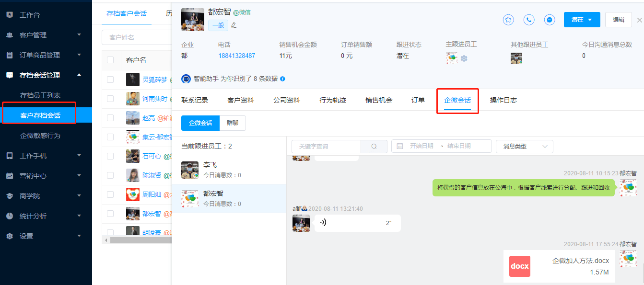644x285 pixels.
Task: Open the 企微加人方法.docx file icon
Action: point(519,266)
